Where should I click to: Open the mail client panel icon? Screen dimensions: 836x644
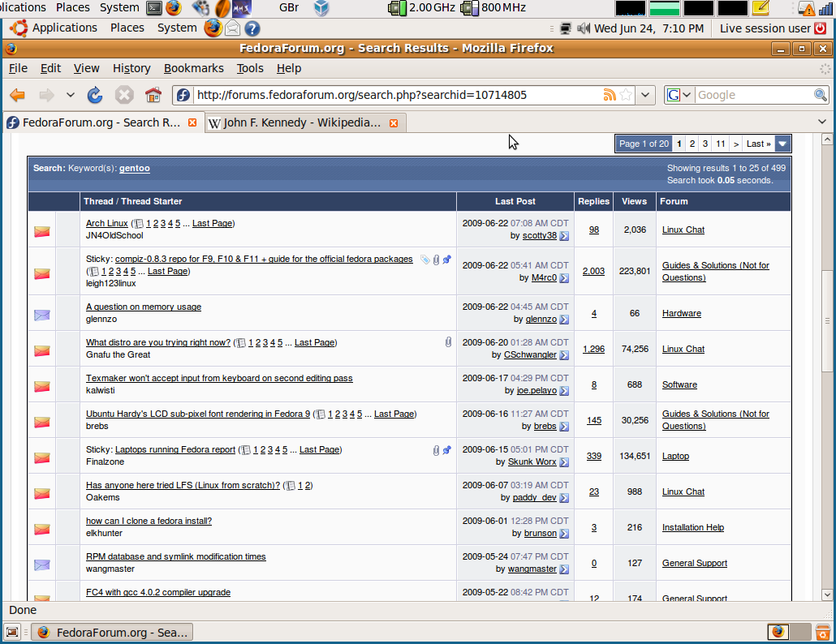tap(232, 28)
